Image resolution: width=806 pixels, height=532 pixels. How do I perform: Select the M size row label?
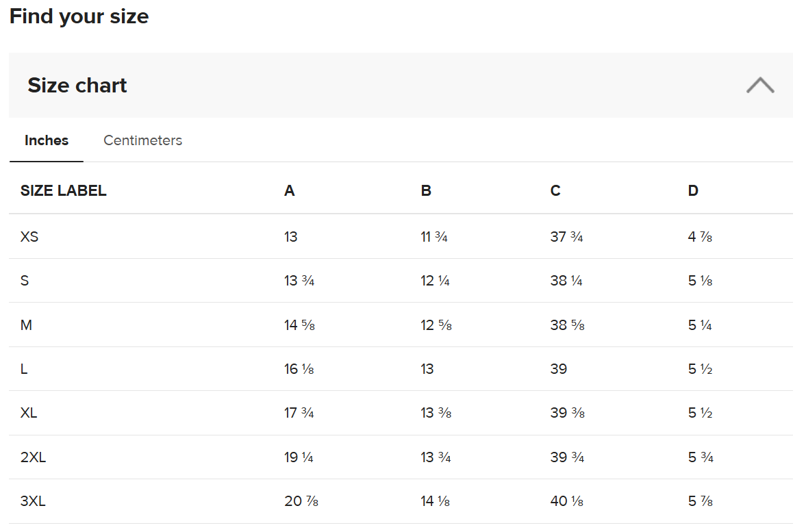tap(26, 325)
